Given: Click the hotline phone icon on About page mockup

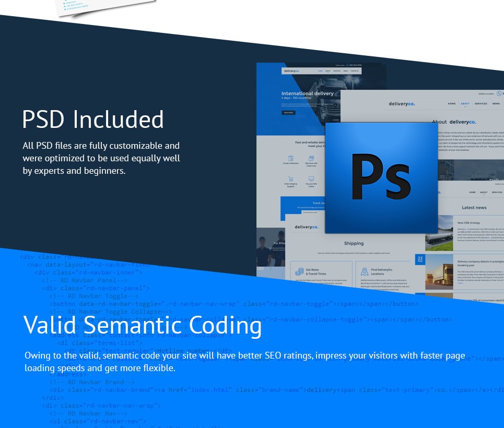Looking at the screenshot, I should [x=499, y=94].
